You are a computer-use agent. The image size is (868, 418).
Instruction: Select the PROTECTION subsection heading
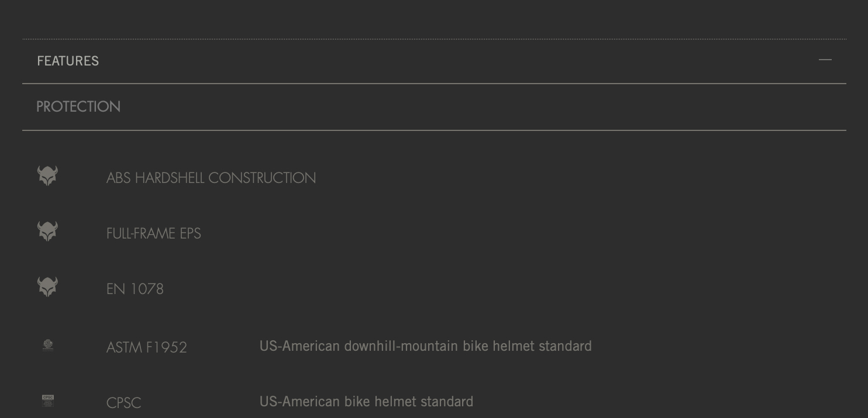[78, 106]
